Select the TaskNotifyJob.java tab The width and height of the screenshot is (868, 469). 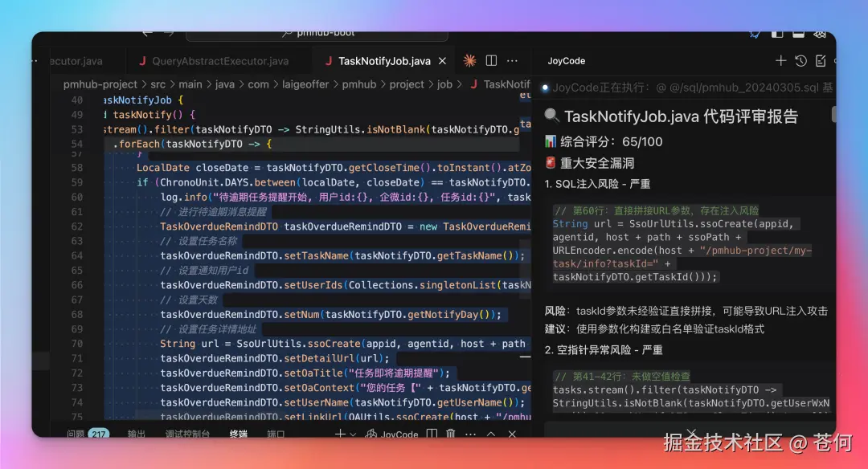pyautogui.click(x=384, y=61)
